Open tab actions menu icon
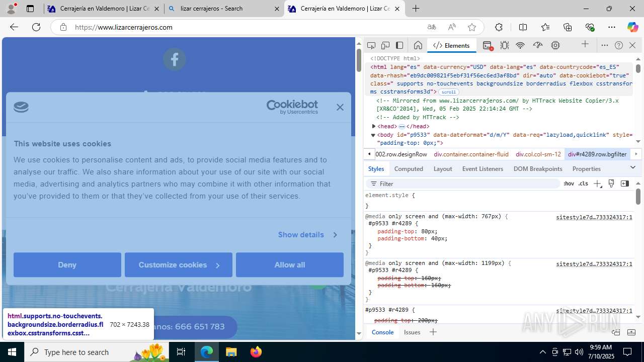 [x=30, y=9]
